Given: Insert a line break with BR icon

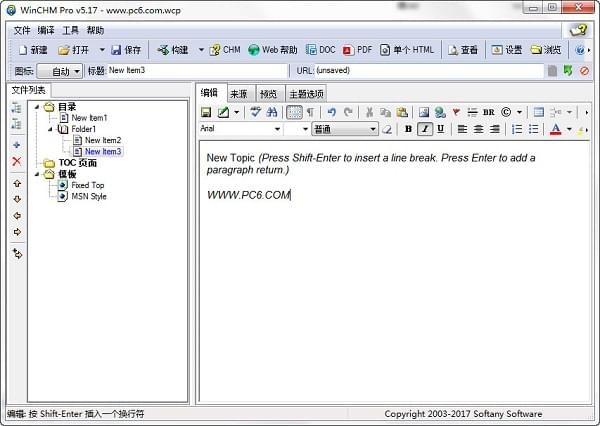Looking at the screenshot, I should (489, 112).
